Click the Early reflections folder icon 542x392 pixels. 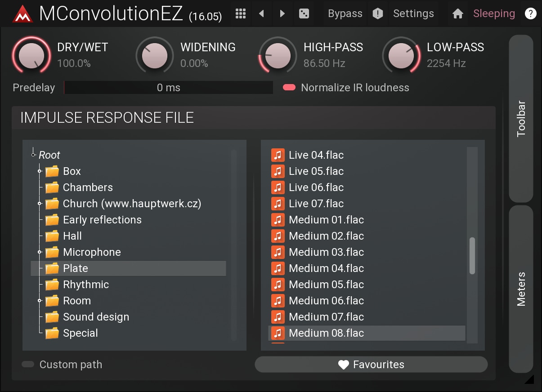point(52,220)
